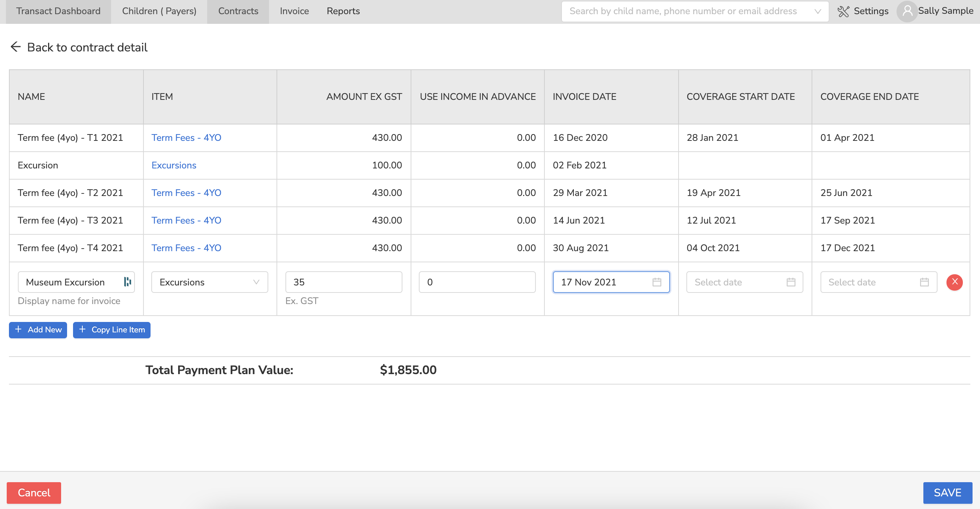This screenshot has height=509, width=980.
Task: Click the Settings tools icon
Action: (x=843, y=12)
